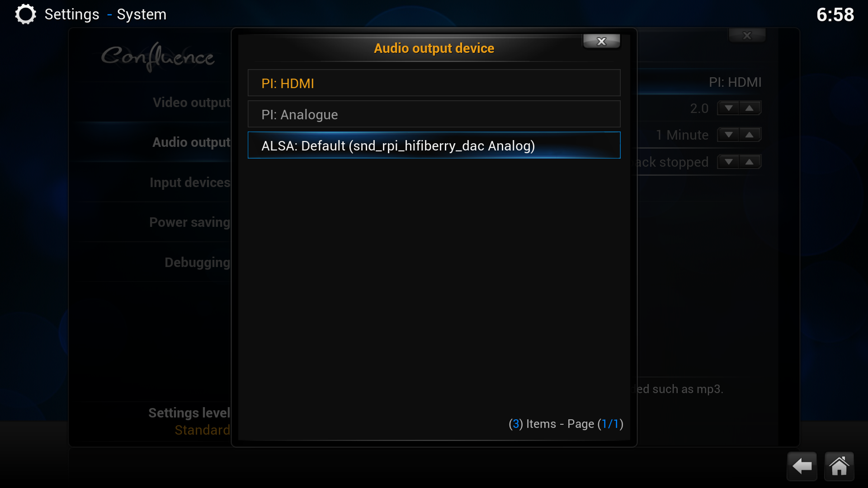The image size is (868, 488).
Task: Open the Input devices category
Action: [x=190, y=183]
